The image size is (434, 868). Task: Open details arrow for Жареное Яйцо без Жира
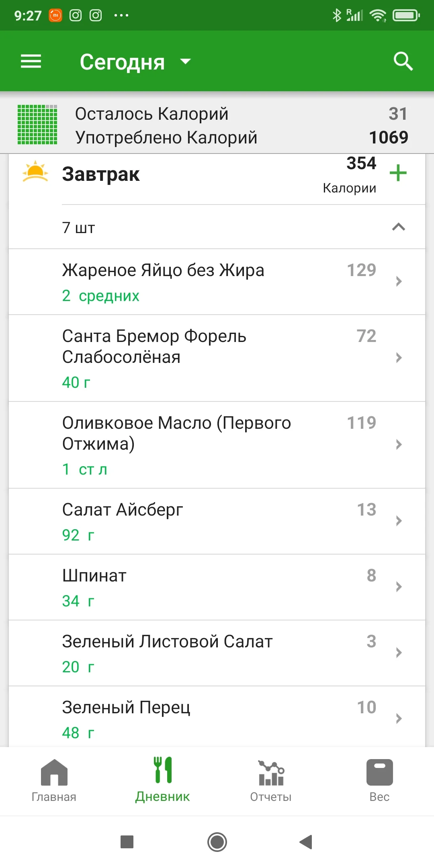(399, 281)
